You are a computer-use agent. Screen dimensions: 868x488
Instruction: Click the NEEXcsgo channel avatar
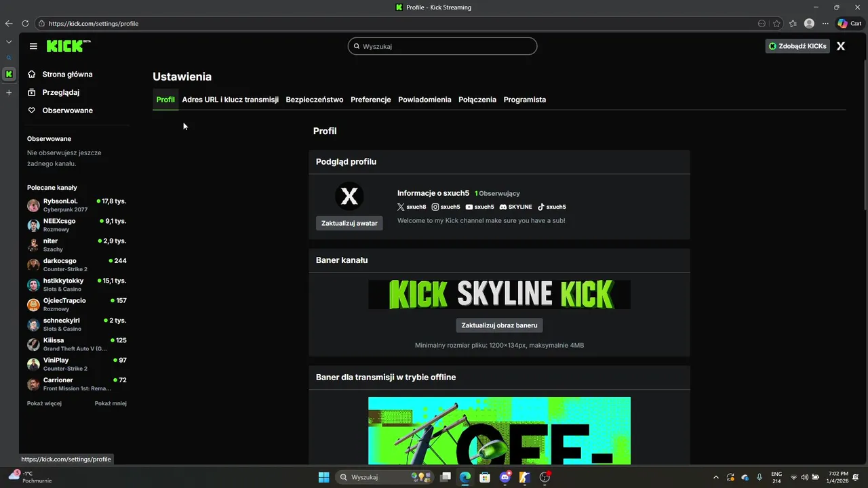33,225
